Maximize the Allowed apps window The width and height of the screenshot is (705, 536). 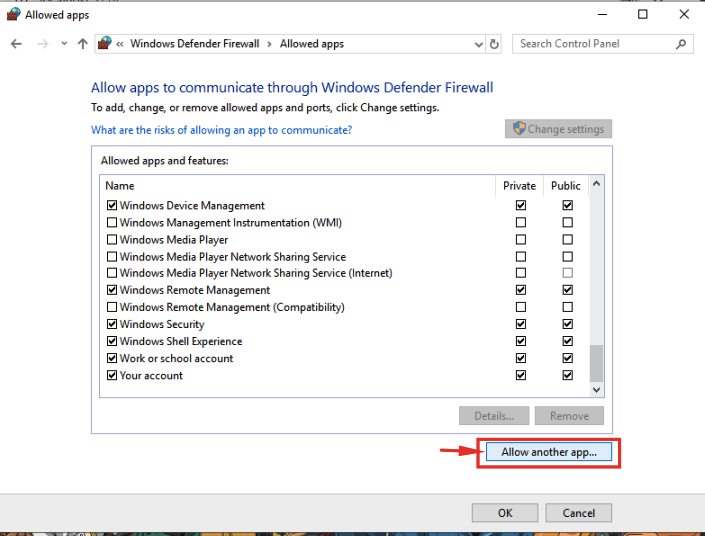[x=643, y=14]
